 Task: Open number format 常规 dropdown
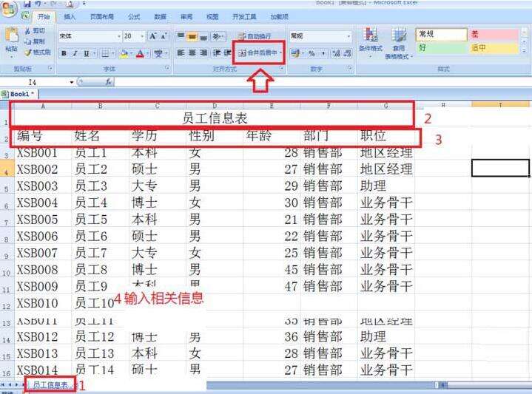(349, 36)
